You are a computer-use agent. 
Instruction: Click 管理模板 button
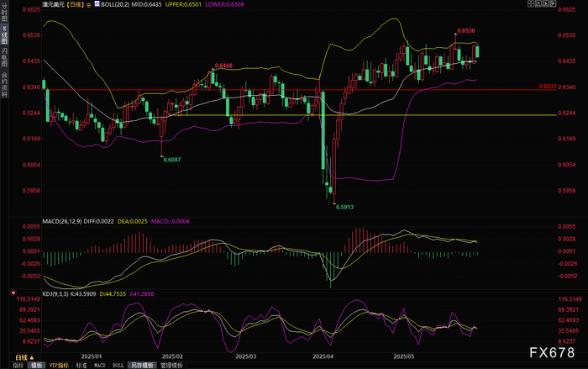171,366
